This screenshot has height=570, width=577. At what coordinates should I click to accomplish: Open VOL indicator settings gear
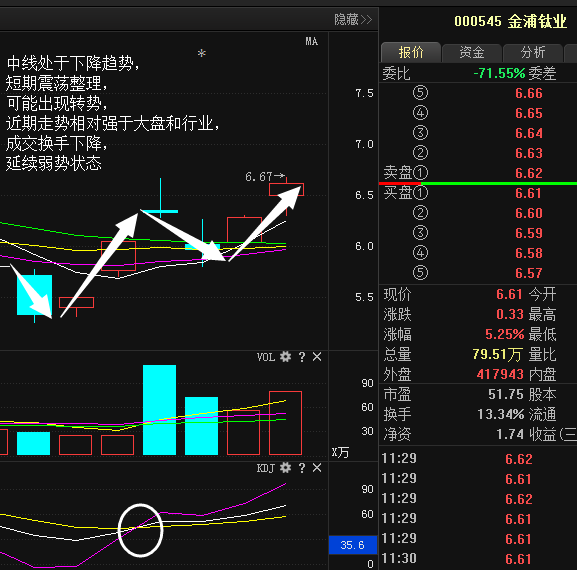tap(285, 357)
